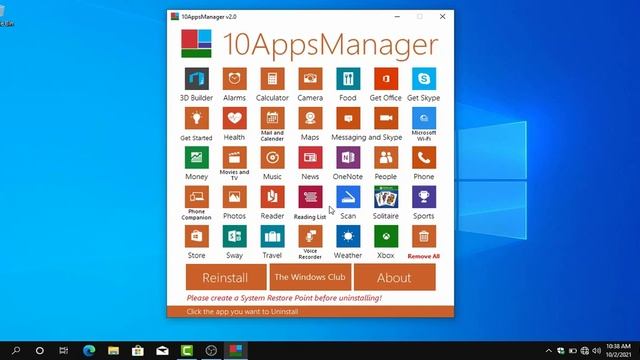This screenshot has height=360, width=640.
Task: Click the Maps app icon
Action: tap(310, 118)
